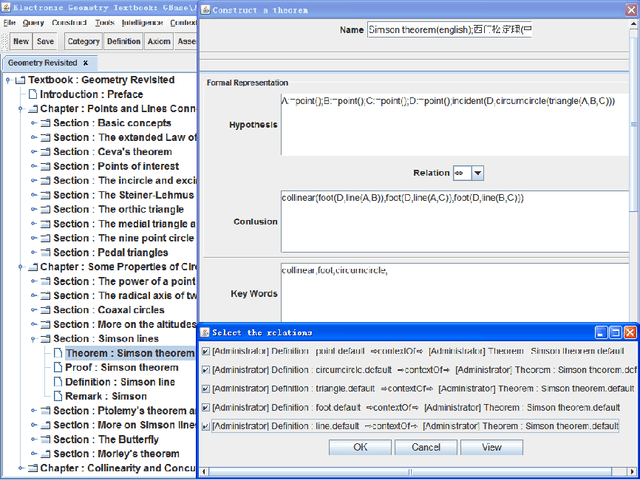The height and width of the screenshot is (480, 640).
Task: Click the Ceva's theorem section icon
Action: [46, 152]
